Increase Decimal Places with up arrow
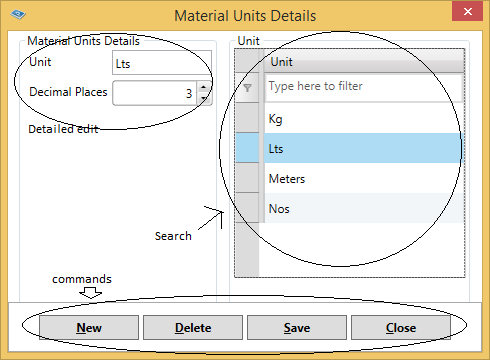The image size is (490, 360). point(204,87)
